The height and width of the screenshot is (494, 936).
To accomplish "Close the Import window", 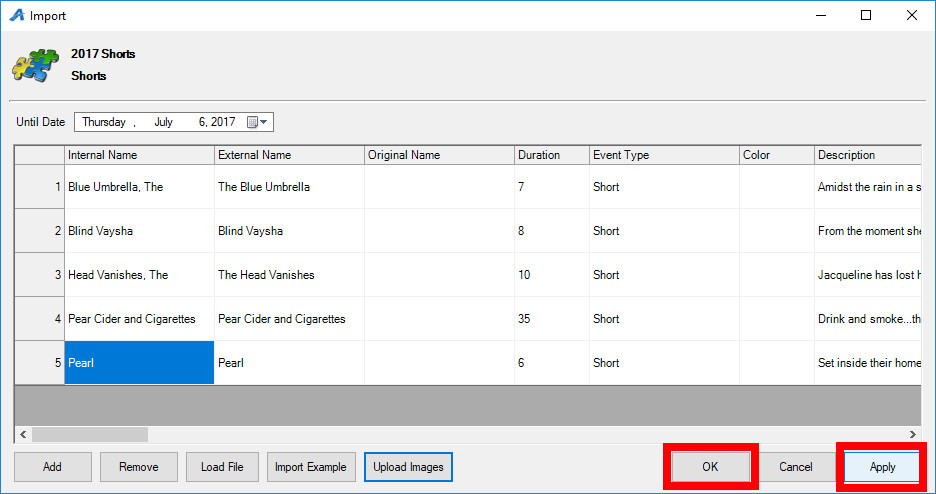I will (x=912, y=16).
